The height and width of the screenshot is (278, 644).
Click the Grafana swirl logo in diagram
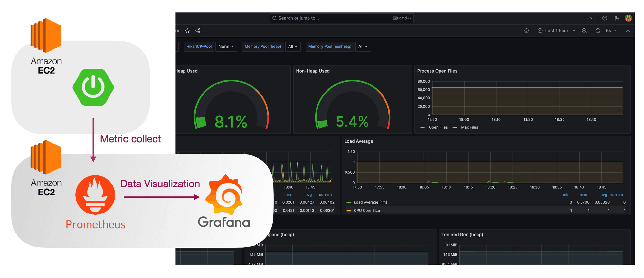point(224,195)
